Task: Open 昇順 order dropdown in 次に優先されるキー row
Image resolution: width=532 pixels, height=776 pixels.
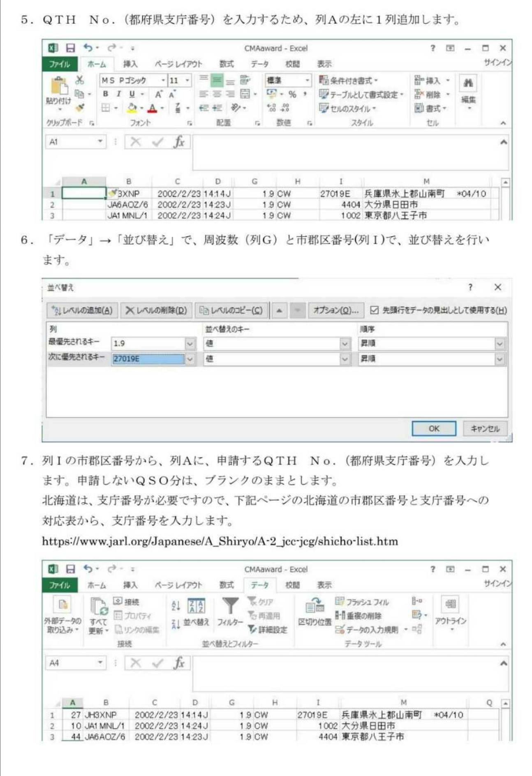Action: coord(500,359)
